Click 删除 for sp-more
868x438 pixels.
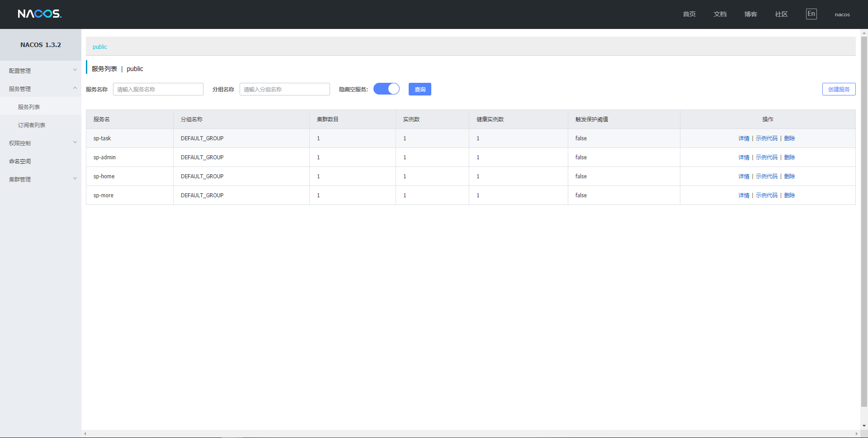coord(789,195)
